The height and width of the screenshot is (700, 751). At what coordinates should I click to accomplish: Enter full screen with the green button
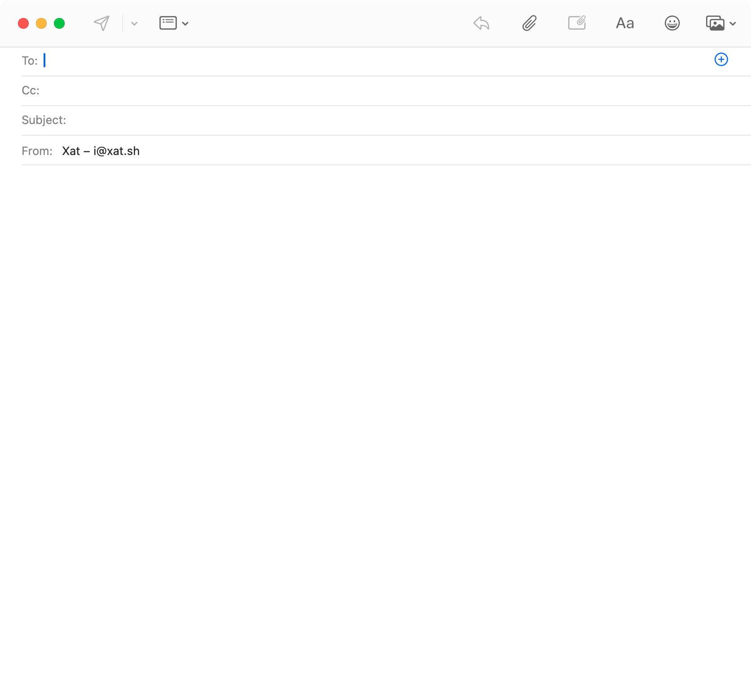click(59, 23)
